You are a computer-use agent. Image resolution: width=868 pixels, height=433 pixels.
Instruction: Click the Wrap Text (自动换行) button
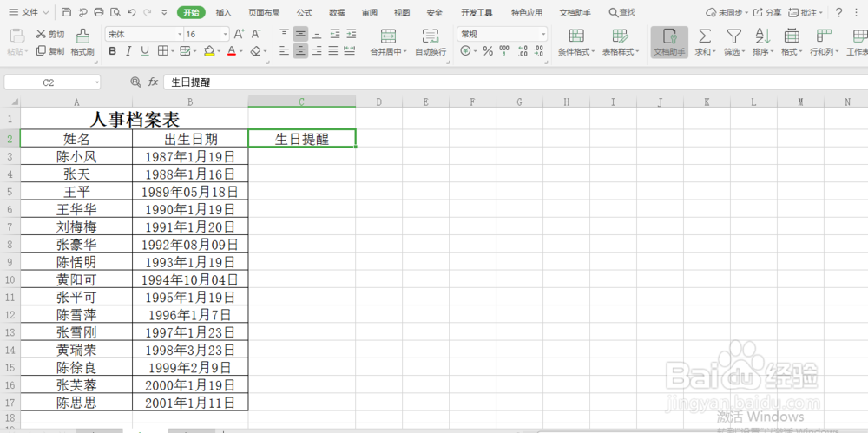tap(431, 43)
